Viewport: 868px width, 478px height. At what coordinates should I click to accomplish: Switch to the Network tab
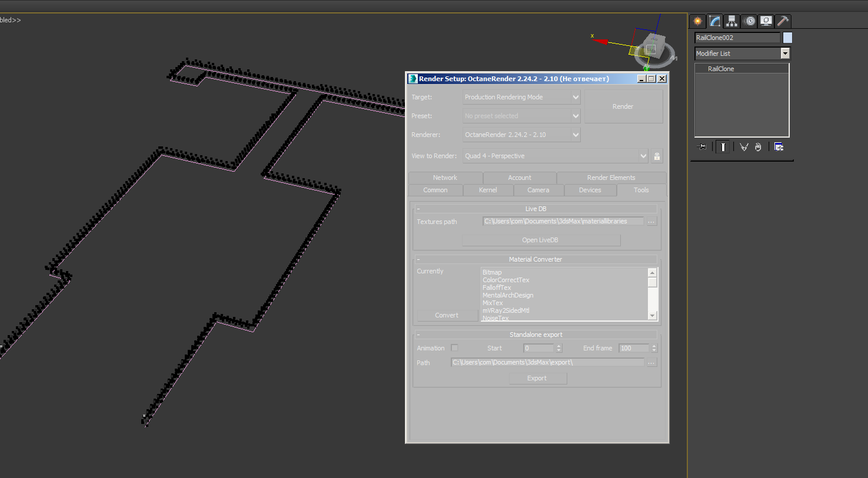pos(445,178)
